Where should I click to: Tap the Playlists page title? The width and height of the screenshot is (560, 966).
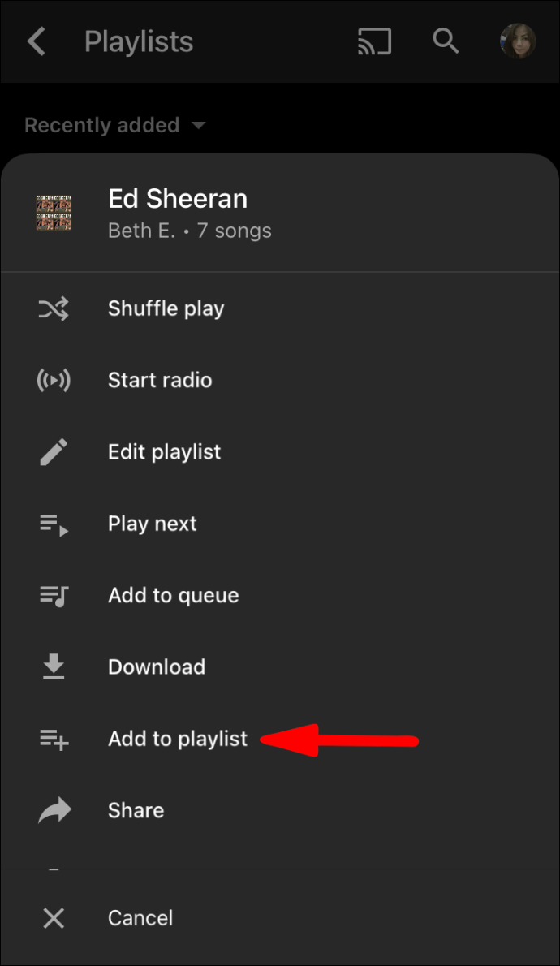tap(139, 42)
